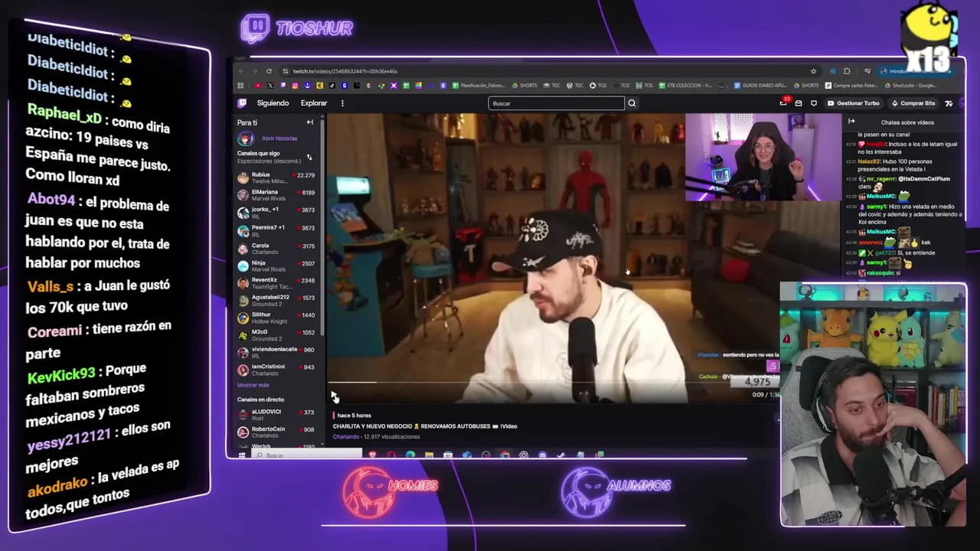This screenshot has width=980, height=551.
Task: Go back with the browser back arrow
Action: 241,71
